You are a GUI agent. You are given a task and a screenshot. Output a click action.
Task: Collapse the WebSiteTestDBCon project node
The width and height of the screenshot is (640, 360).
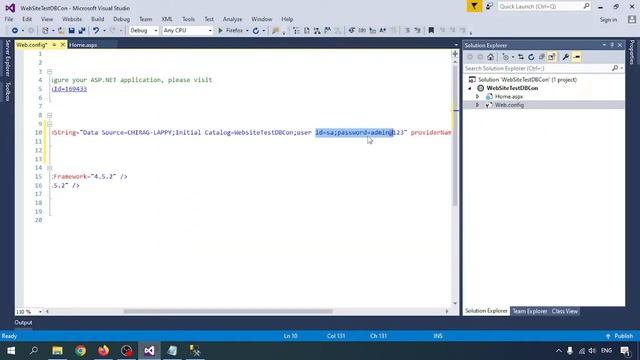[470, 88]
